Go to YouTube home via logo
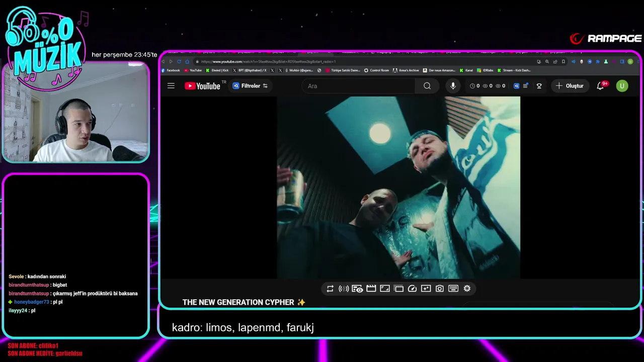 pos(202,86)
